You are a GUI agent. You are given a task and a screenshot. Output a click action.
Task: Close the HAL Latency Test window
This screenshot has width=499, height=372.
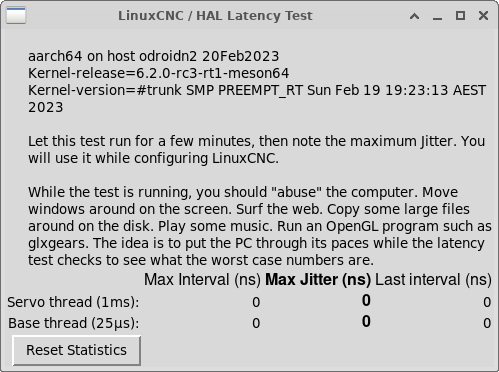(483, 15)
